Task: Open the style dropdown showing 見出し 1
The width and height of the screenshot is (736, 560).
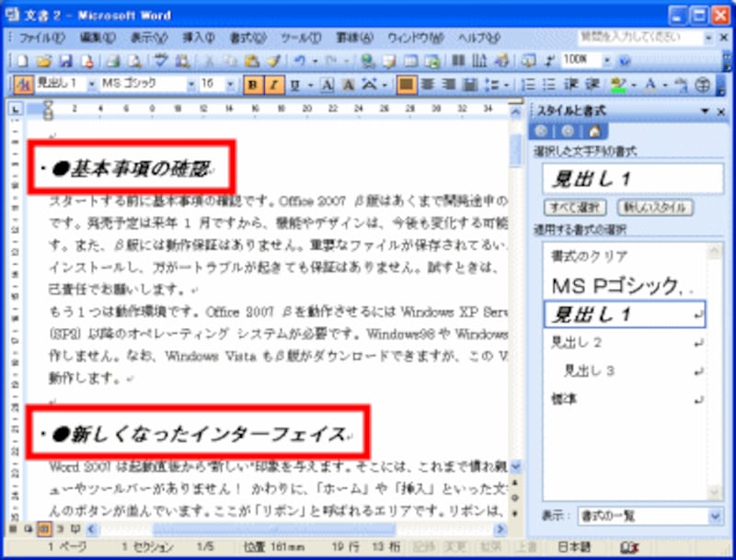Action: [x=90, y=84]
